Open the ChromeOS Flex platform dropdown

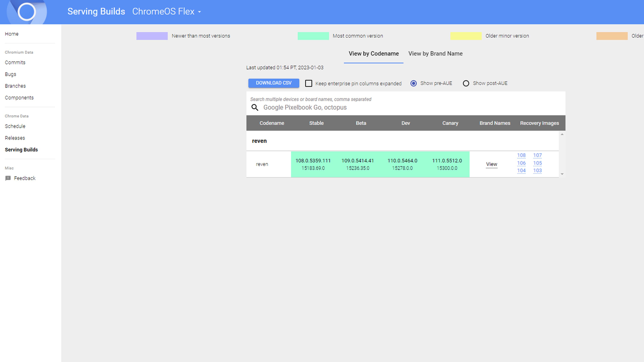[x=167, y=12]
